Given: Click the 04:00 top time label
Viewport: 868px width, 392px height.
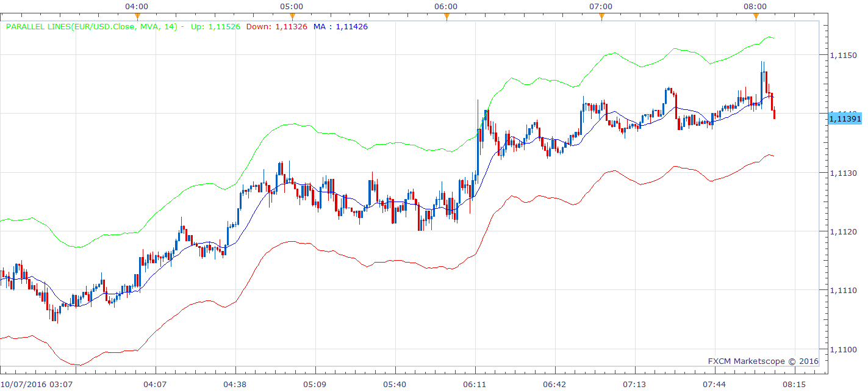Looking at the screenshot, I should pyautogui.click(x=137, y=6).
